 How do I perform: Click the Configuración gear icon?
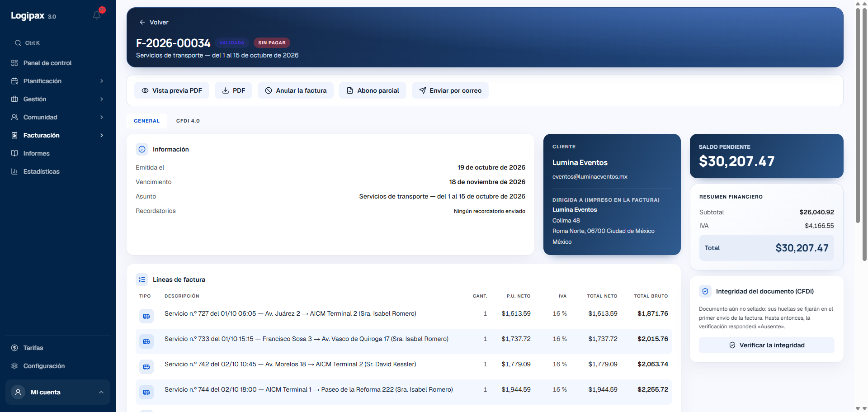(14, 366)
